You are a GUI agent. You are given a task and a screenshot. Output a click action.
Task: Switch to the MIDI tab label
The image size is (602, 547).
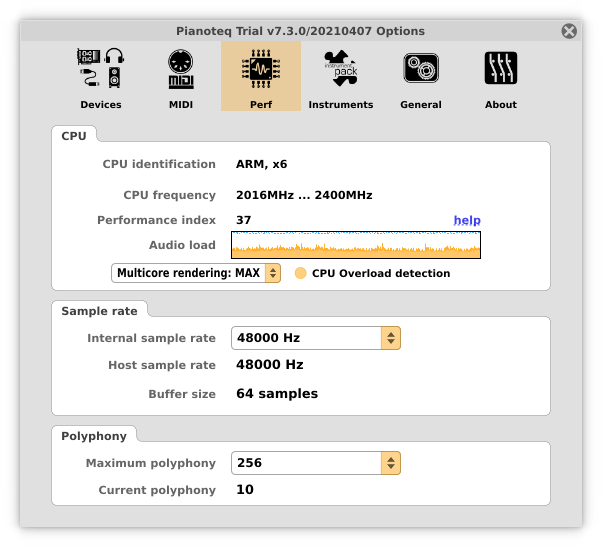pos(181,105)
